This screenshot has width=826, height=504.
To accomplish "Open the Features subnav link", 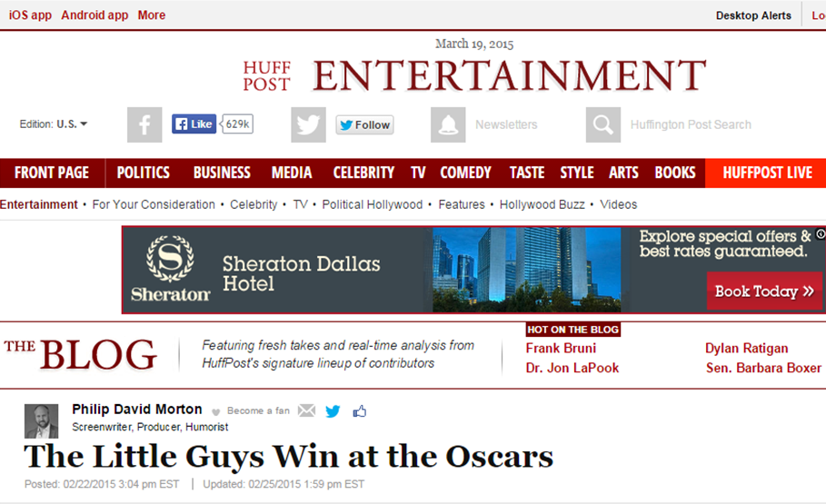I will [462, 204].
